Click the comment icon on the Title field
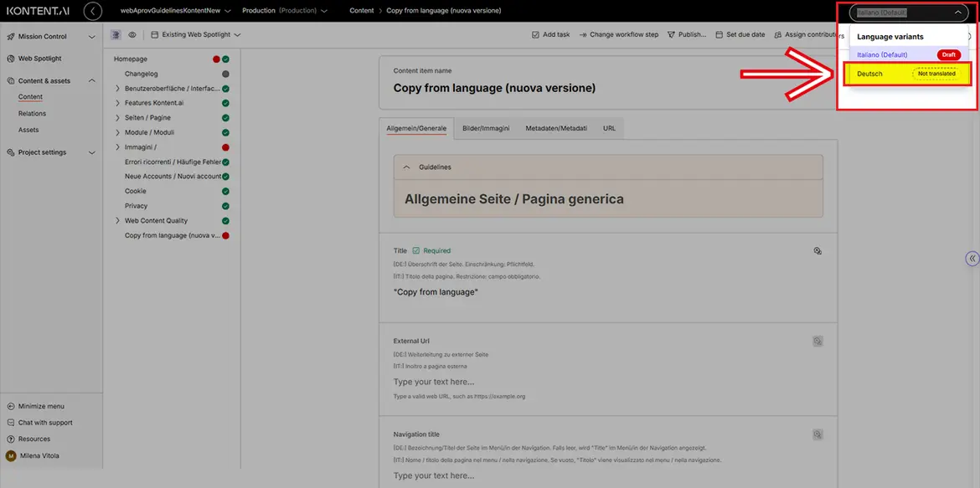 coord(818,250)
